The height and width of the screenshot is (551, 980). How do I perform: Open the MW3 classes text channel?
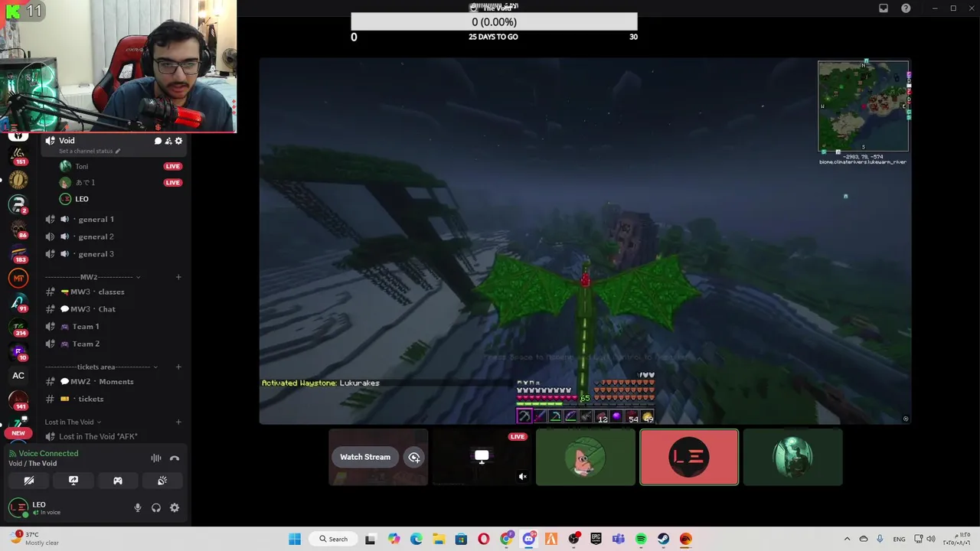click(x=113, y=292)
